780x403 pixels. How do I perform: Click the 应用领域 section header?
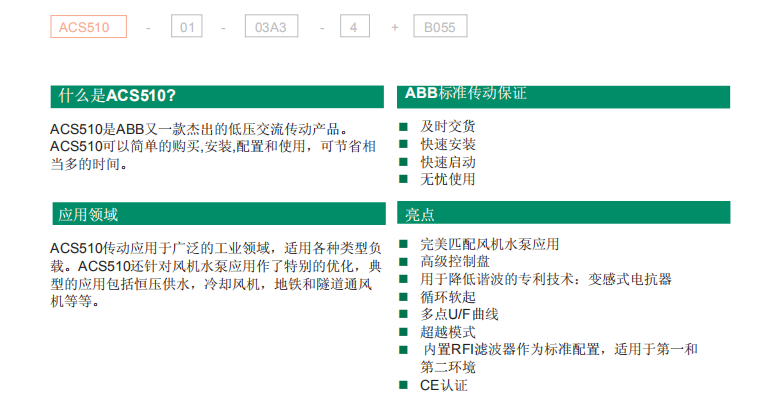219,214
